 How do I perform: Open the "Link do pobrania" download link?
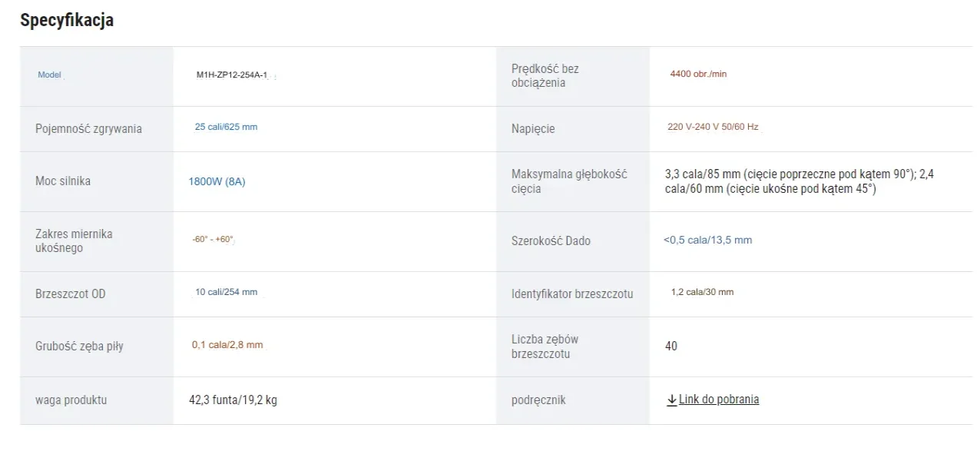tap(719, 400)
